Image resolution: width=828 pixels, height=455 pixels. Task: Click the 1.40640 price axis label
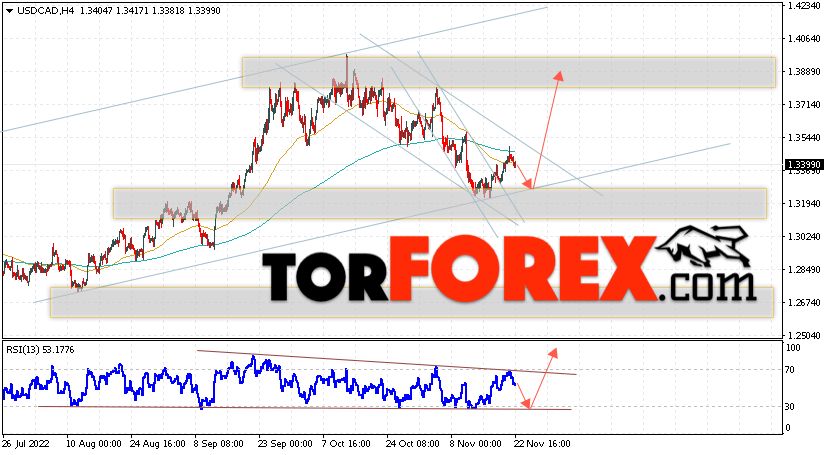pyautogui.click(x=803, y=39)
